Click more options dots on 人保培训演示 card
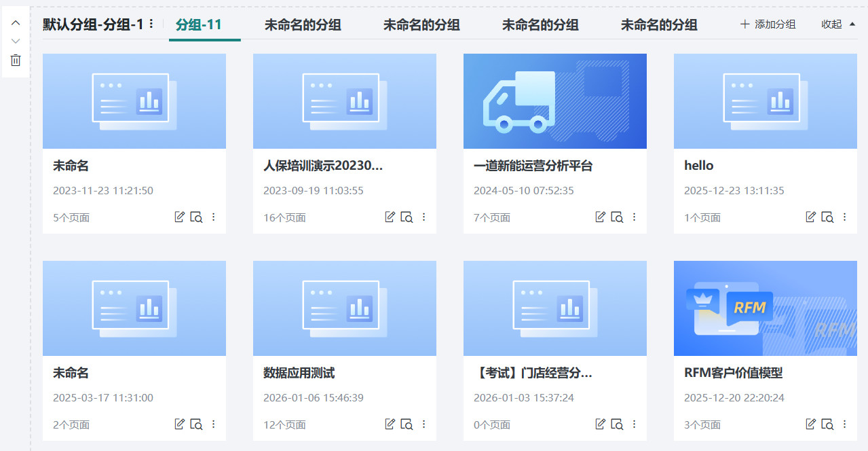This screenshot has height=451, width=868. point(423,216)
